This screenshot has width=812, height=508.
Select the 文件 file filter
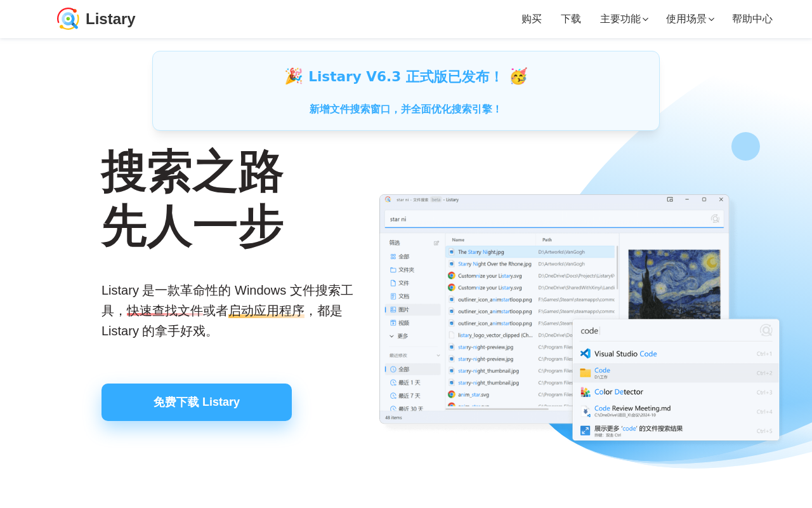412,283
